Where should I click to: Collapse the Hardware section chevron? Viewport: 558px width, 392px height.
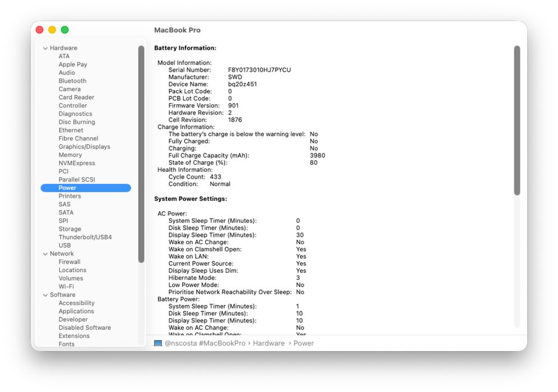[x=45, y=48]
